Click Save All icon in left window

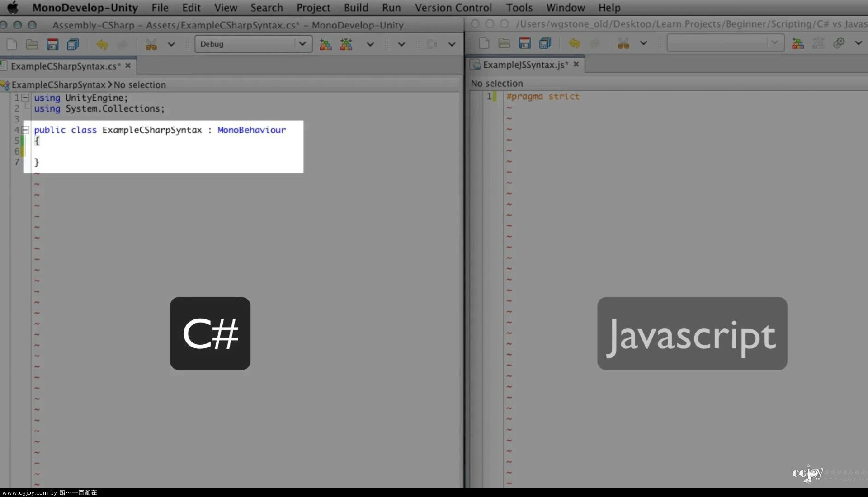tap(73, 44)
